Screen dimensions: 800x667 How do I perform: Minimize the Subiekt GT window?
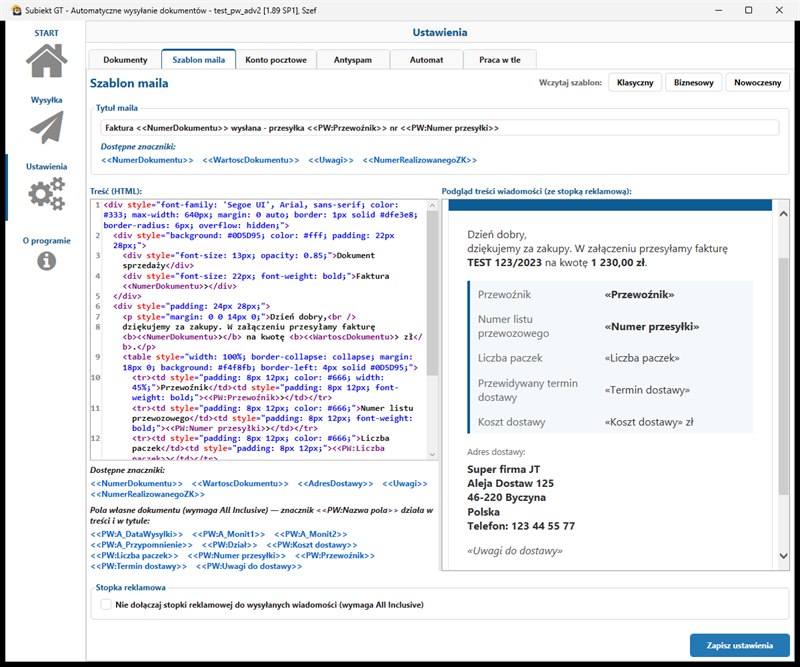coord(718,10)
